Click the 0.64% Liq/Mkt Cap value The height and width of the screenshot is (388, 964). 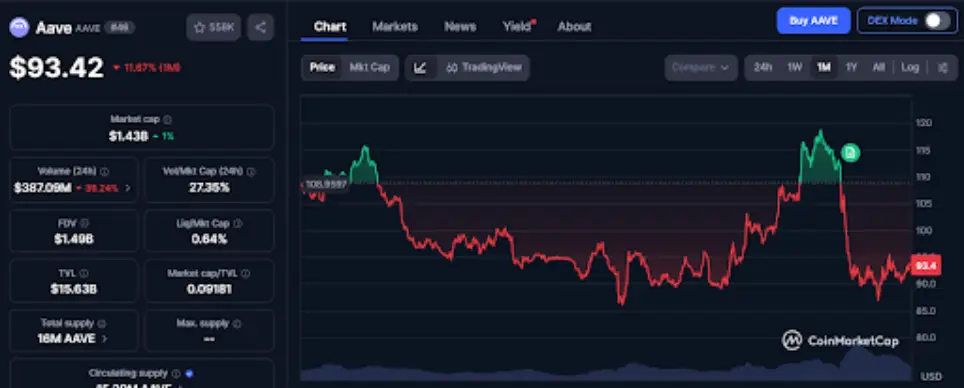pos(209,239)
